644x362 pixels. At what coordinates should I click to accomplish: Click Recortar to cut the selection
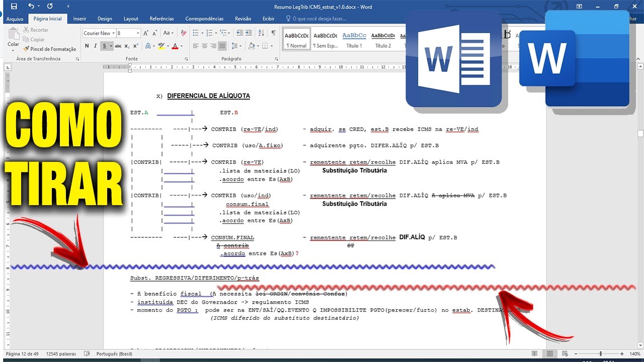click(36, 30)
